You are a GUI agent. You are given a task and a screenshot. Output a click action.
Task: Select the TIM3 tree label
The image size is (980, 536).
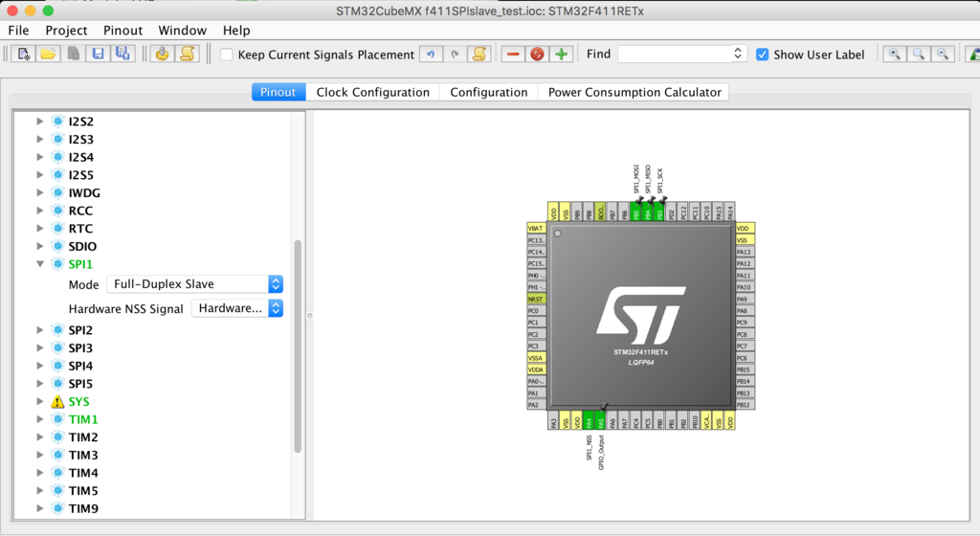(x=83, y=456)
